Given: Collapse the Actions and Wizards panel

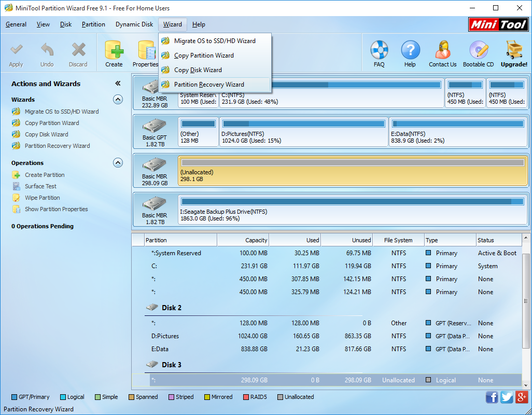Looking at the screenshot, I should pyautogui.click(x=118, y=84).
